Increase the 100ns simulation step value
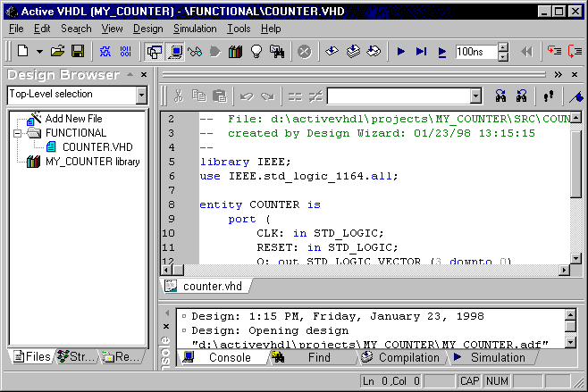588x392 pixels. (505, 48)
